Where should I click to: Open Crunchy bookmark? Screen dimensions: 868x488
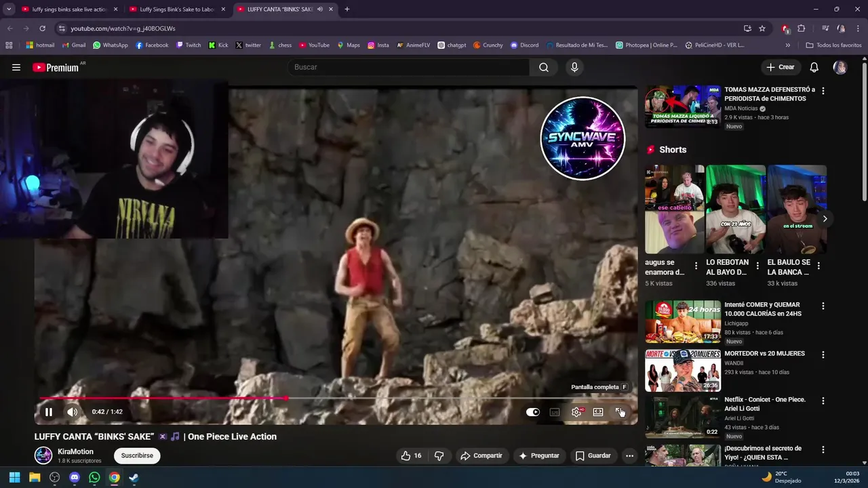point(488,45)
